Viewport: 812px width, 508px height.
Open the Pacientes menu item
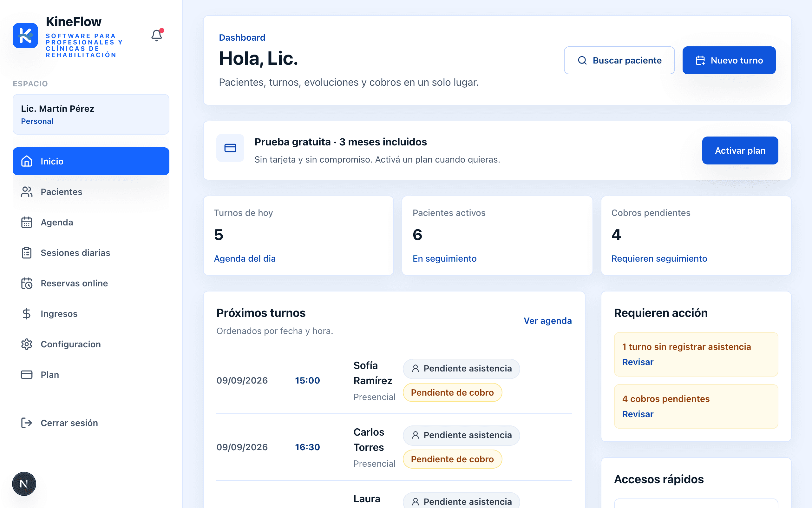click(x=91, y=192)
